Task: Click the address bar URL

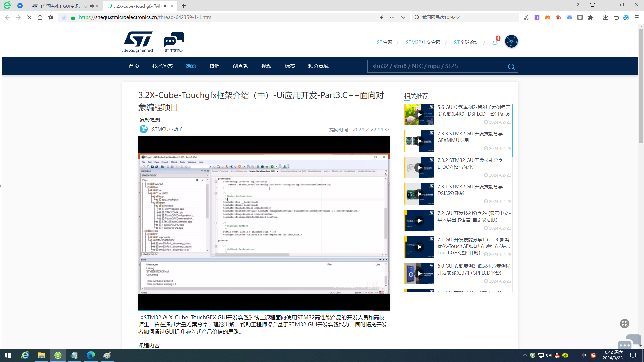Action: pos(146,17)
